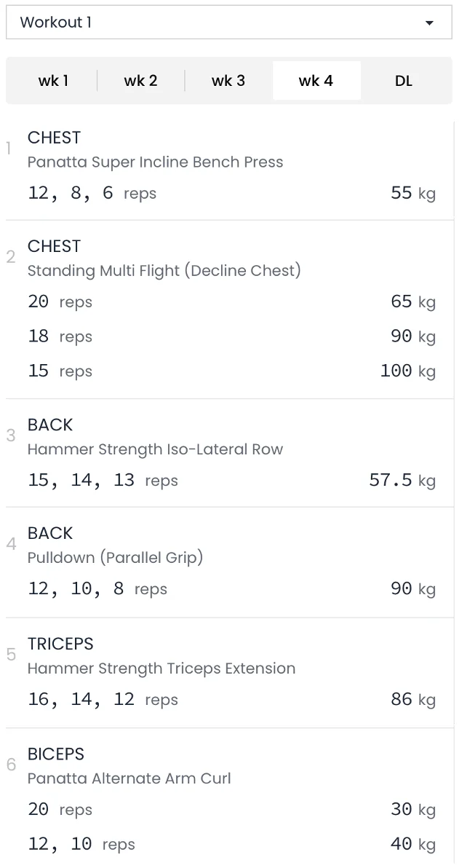Click the 86 kg triceps weight
The width and height of the screenshot is (459, 868).
(x=412, y=700)
